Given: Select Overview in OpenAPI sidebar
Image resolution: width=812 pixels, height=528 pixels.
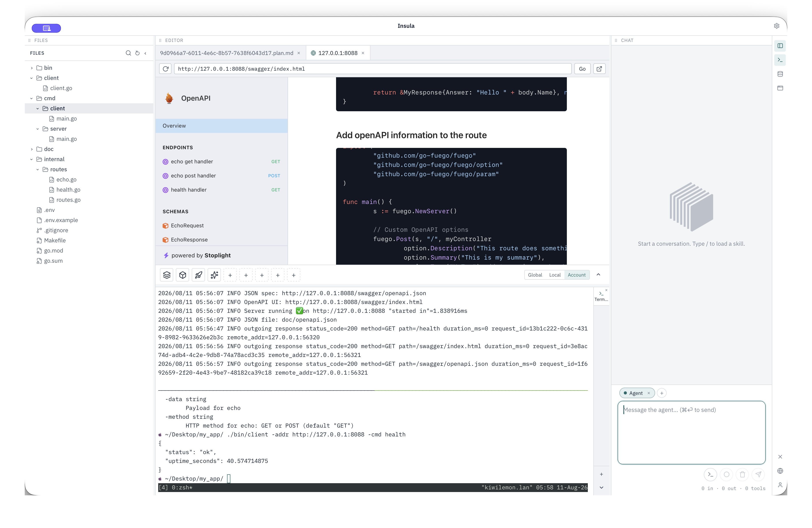Looking at the screenshot, I should click(x=221, y=126).
